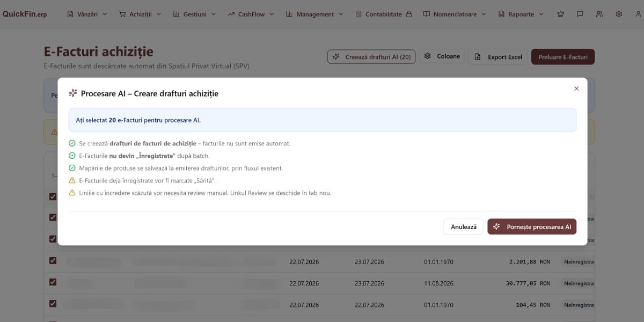Image resolution: width=644 pixels, height=322 pixels.
Task: Expand the Vânzări dropdown menu
Action: [x=87, y=14]
